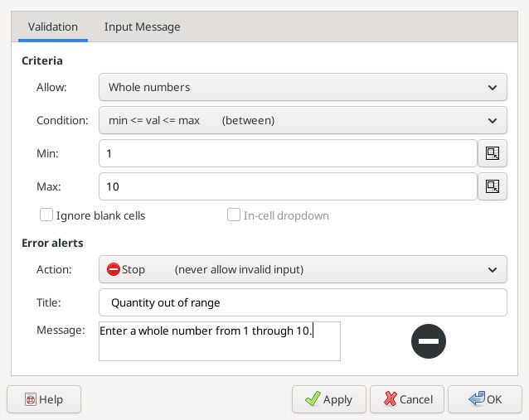Confirm with the OK button

coord(485,399)
